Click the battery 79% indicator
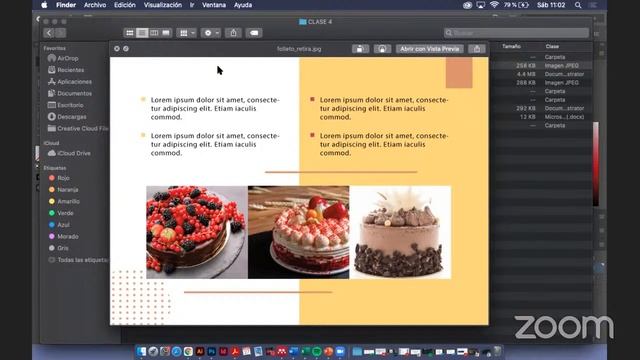 tap(516, 5)
